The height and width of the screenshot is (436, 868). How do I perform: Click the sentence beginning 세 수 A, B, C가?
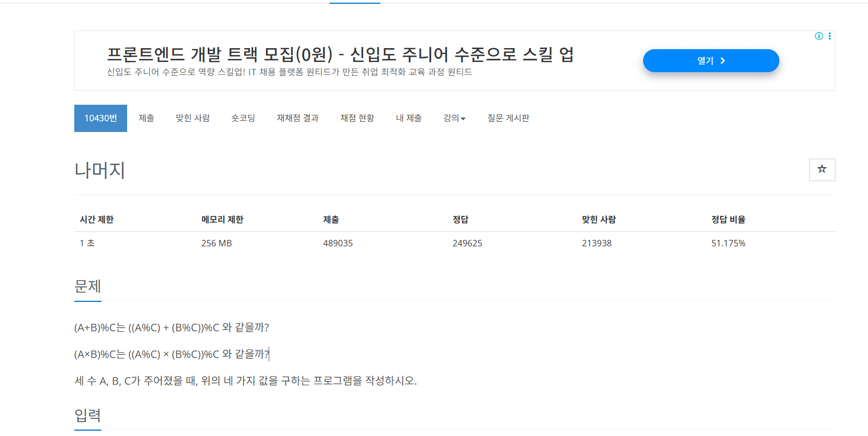point(245,380)
